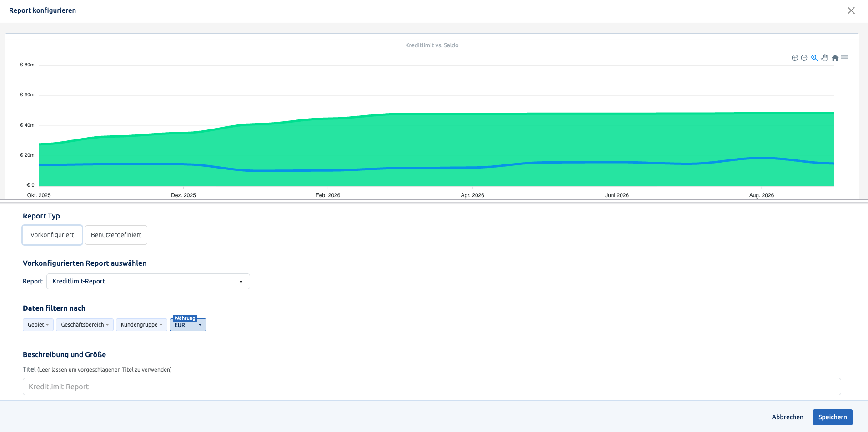This screenshot has width=868, height=432.
Task: Open the Währung EUR currency dropdown
Action: (x=188, y=325)
